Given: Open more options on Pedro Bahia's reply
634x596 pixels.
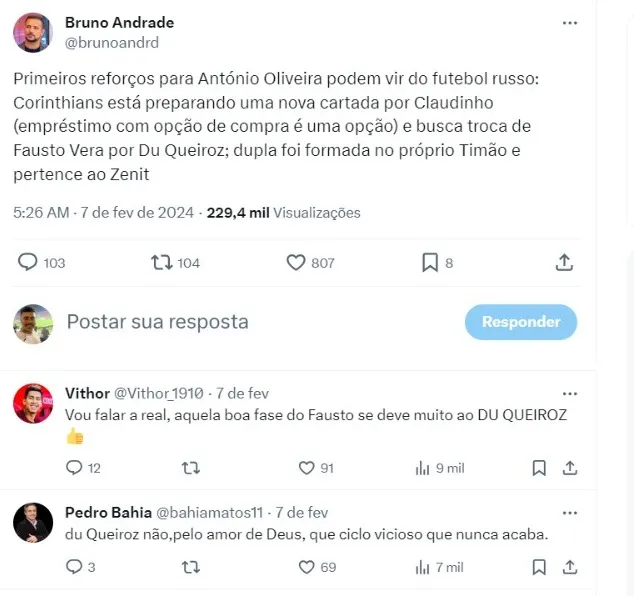Looking at the screenshot, I should (570, 513).
